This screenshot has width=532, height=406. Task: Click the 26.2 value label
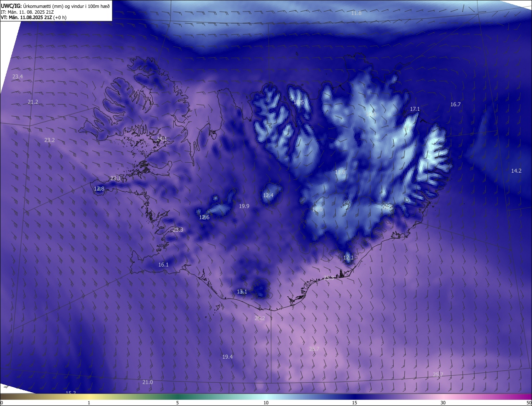click(x=260, y=318)
